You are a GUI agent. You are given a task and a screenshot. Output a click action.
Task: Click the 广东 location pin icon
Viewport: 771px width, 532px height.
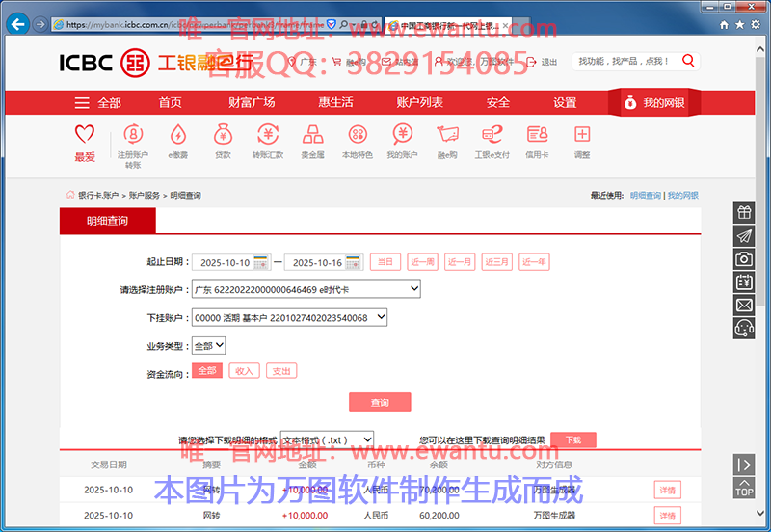coord(292,62)
